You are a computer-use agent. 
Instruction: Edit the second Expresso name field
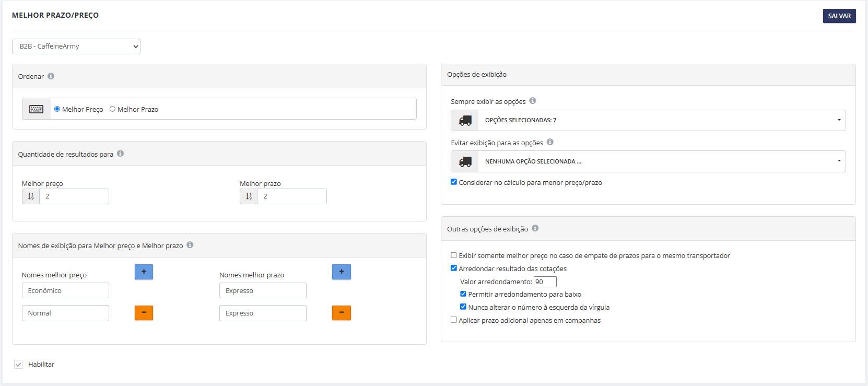pyautogui.click(x=263, y=313)
